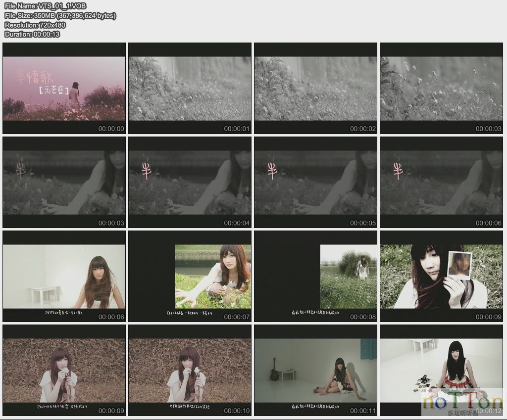Click the 00:00:00 timestamp label

[111, 129]
